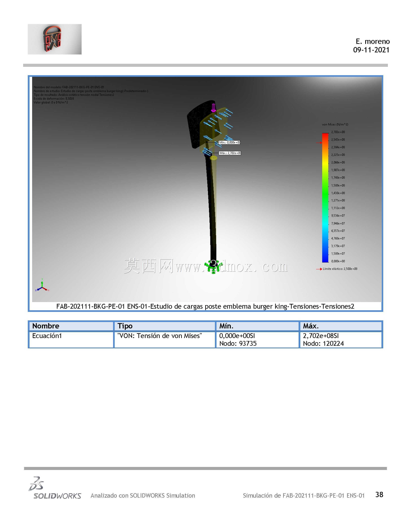Click legend value 2,702e+08 at scale top

pos(338,132)
